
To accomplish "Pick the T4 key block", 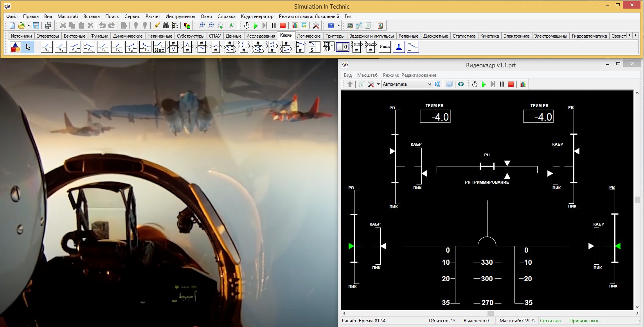I will pos(103,47).
